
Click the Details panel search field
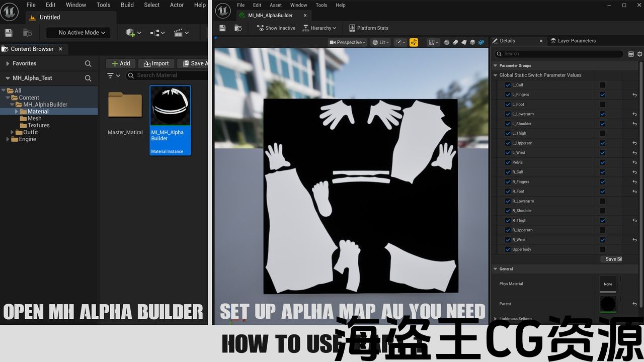(558, 54)
